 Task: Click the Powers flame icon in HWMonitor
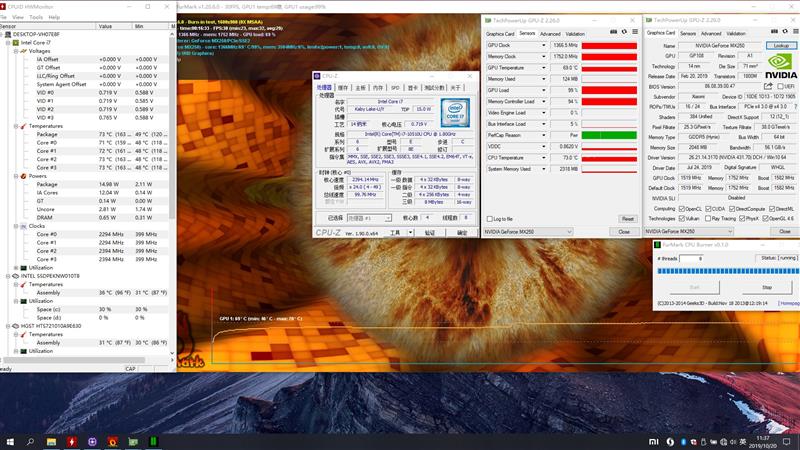click(23, 176)
